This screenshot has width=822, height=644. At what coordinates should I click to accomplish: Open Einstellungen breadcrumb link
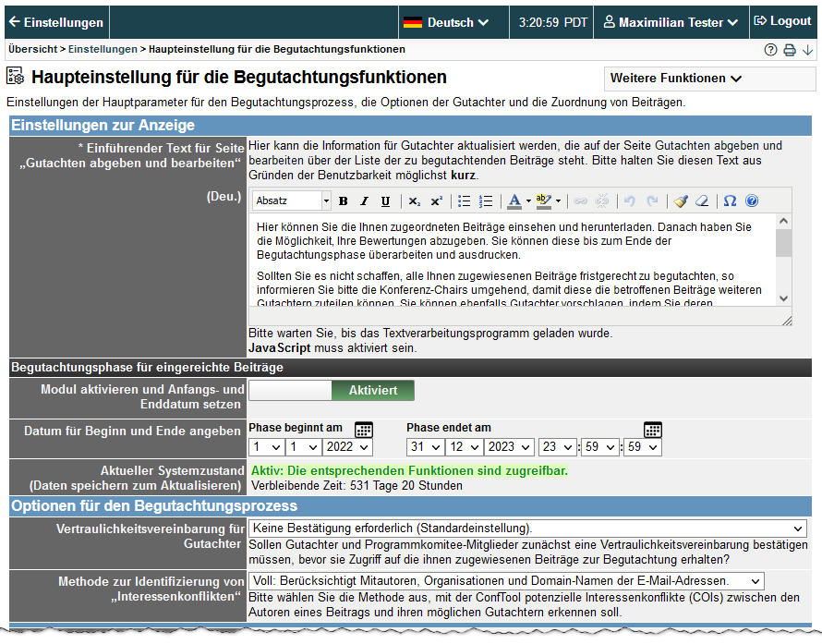click(103, 49)
